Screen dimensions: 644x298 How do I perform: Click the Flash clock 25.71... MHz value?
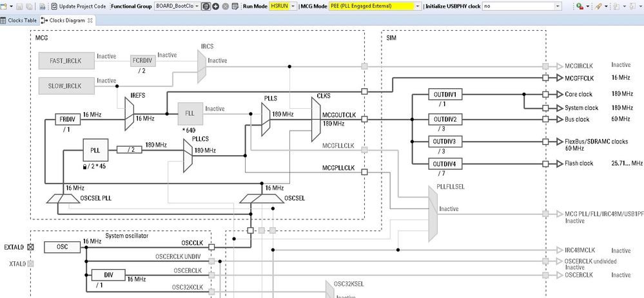tap(627, 163)
